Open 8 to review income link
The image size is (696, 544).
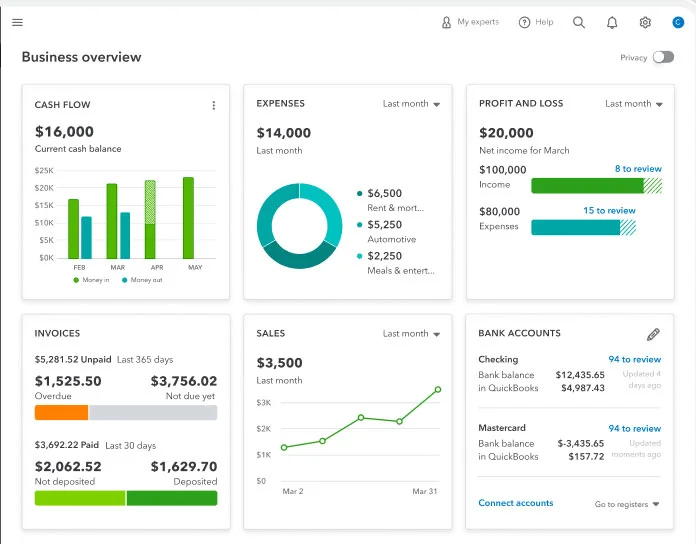(637, 169)
